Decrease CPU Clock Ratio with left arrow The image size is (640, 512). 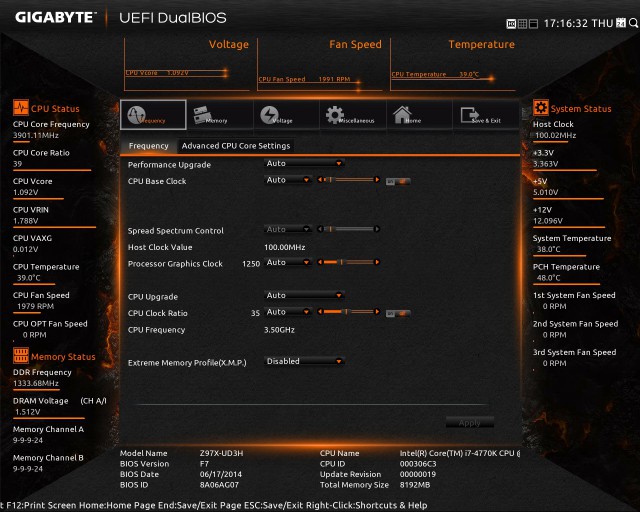[320, 312]
